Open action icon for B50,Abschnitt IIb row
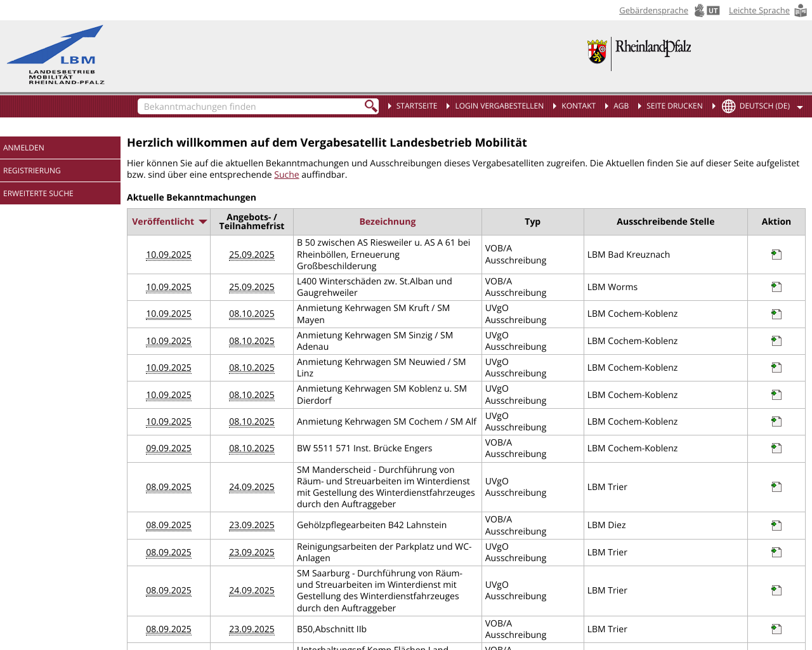Viewport: 812px width, 650px height. click(x=776, y=629)
